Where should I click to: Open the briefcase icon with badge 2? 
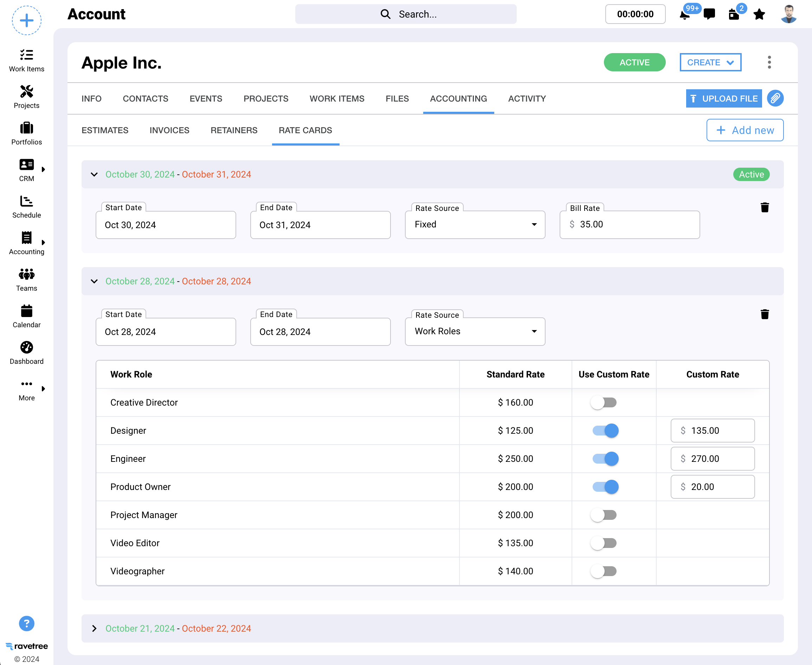pos(734,14)
